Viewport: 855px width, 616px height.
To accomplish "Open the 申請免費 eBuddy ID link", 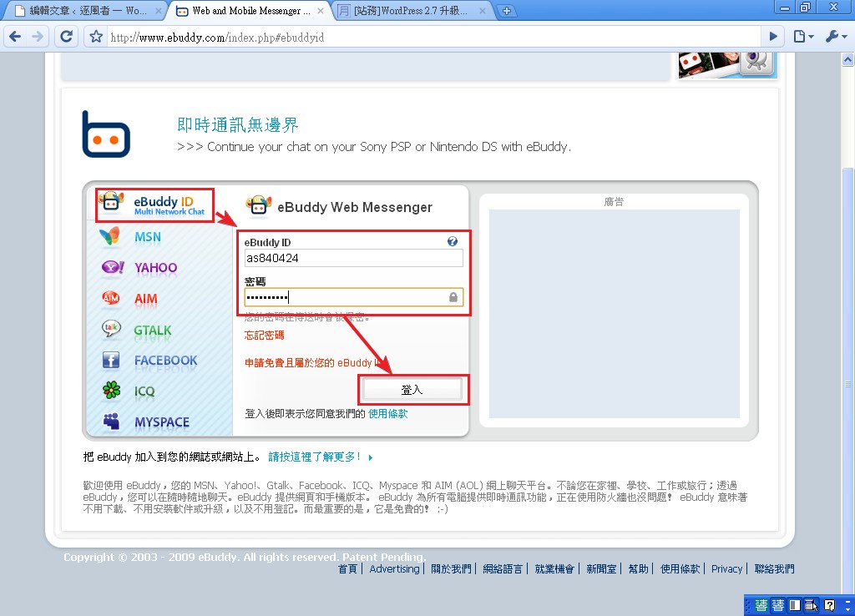I will (x=313, y=362).
